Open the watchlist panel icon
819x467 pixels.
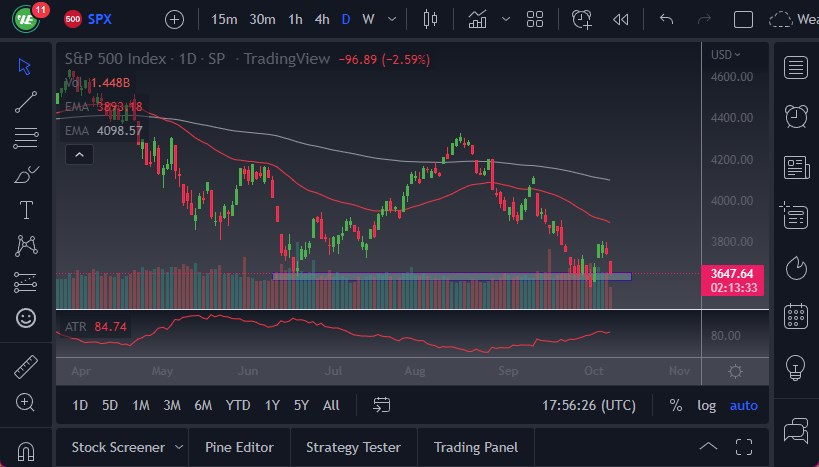[796, 67]
